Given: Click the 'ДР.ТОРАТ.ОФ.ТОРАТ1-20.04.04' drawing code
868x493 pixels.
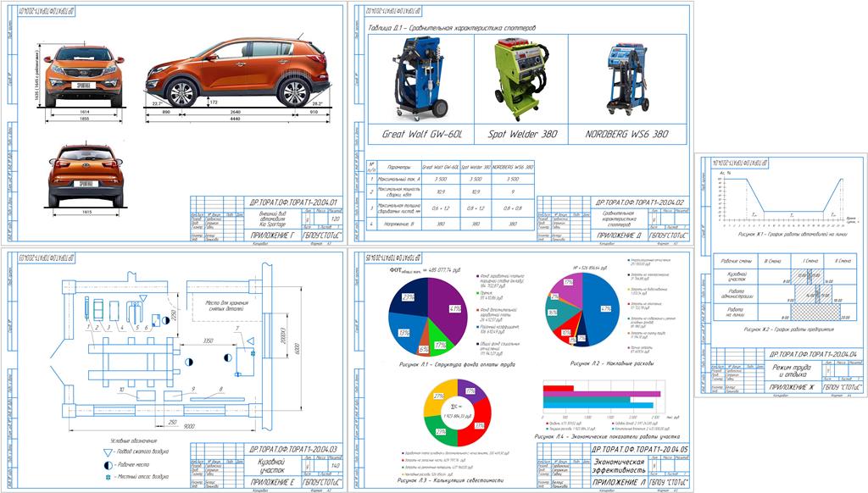Looking at the screenshot, I should point(813,353).
